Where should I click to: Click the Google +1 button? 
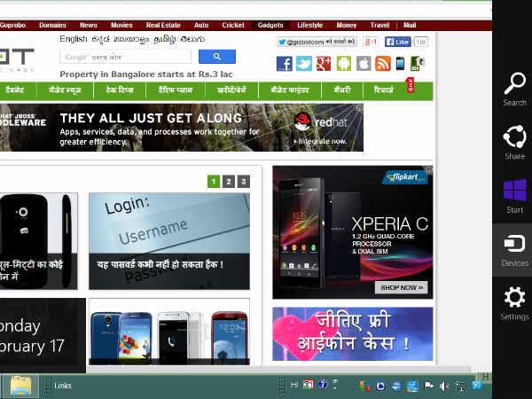(x=371, y=42)
